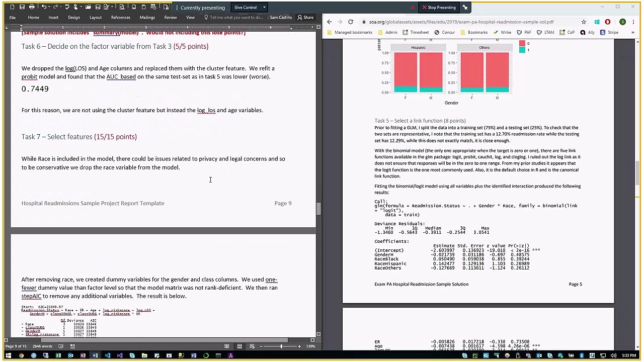
Task: Click the 2646 words count in status bar
Action: [42, 346]
